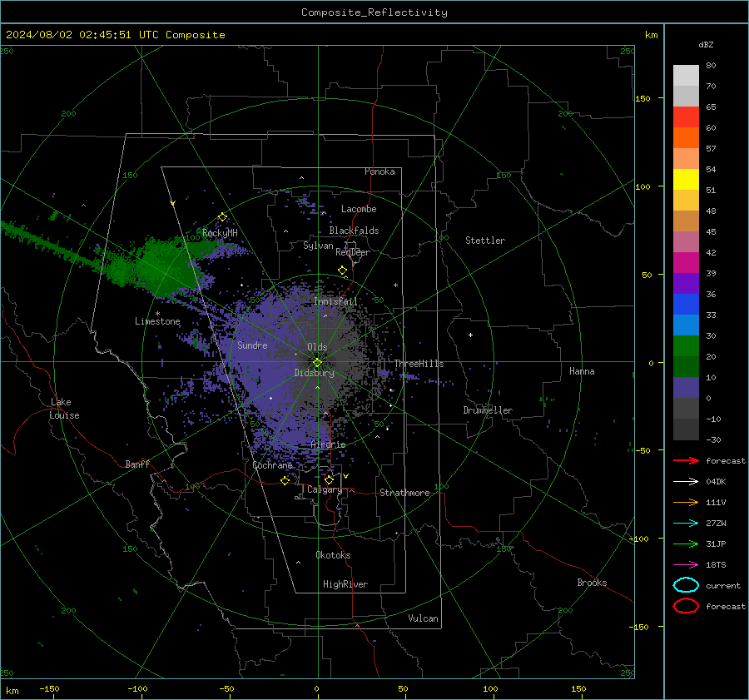This screenshot has height=700, width=749.
Task: Click the Hanna city label
Action: [582, 371]
